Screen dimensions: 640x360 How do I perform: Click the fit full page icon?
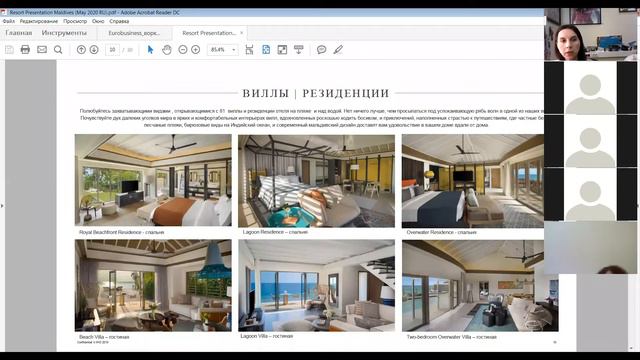click(266, 50)
